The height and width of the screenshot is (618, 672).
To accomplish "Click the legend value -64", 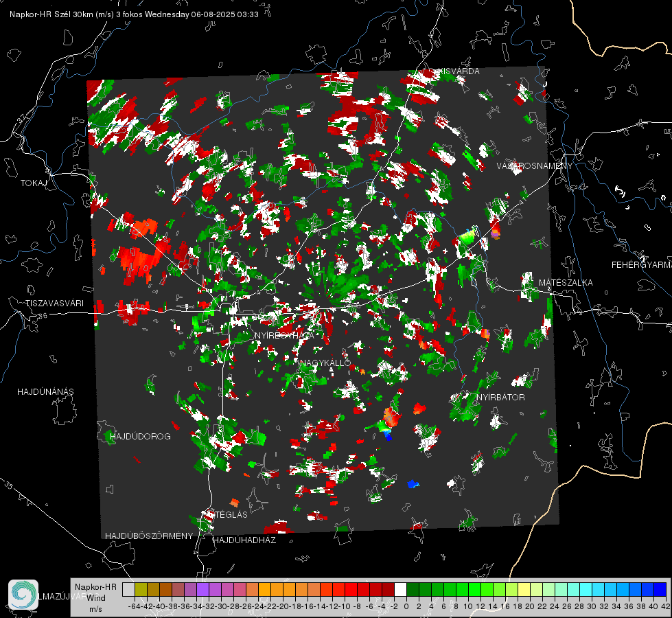I will point(134,606).
